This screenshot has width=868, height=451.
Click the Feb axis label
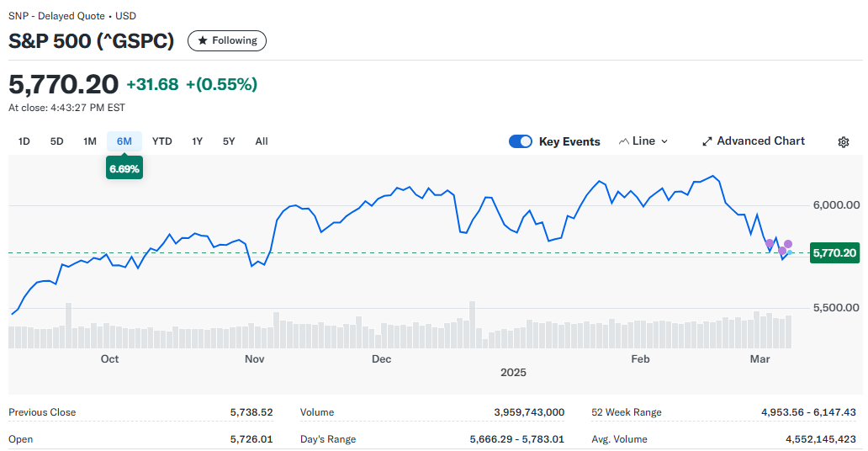point(640,359)
